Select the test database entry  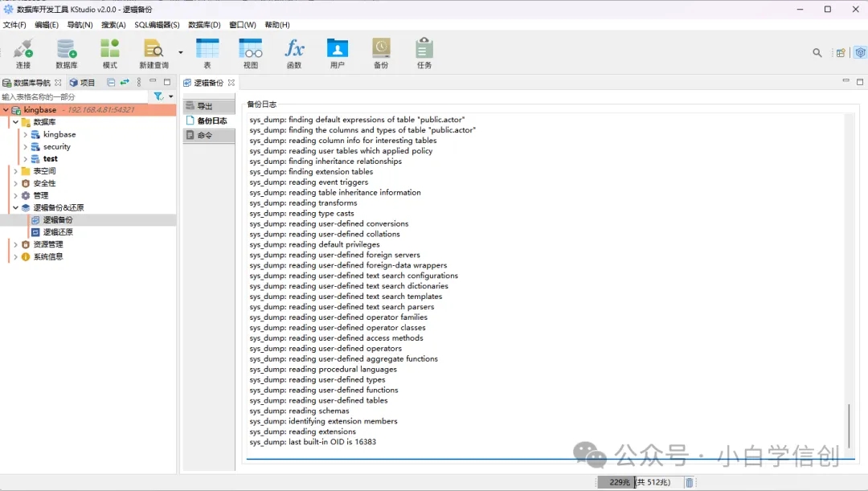pyautogui.click(x=50, y=158)
